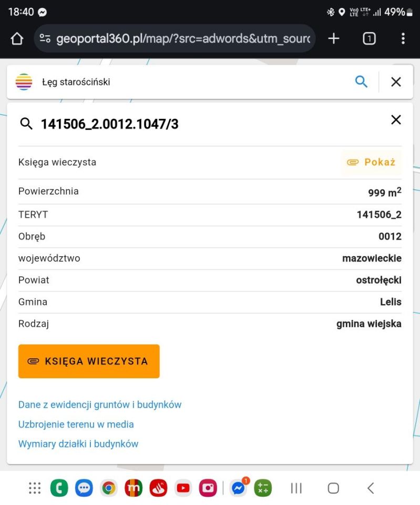This screenshot has height=505, width=420.
Task: Open the Phone app icon
Action: click(59, 488)
